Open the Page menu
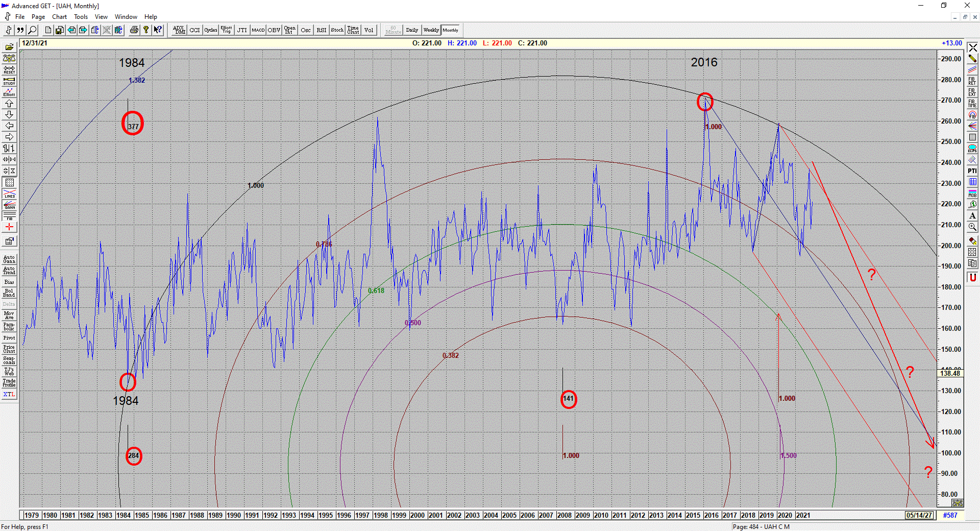The image size is (980, 531). (38, 17)
